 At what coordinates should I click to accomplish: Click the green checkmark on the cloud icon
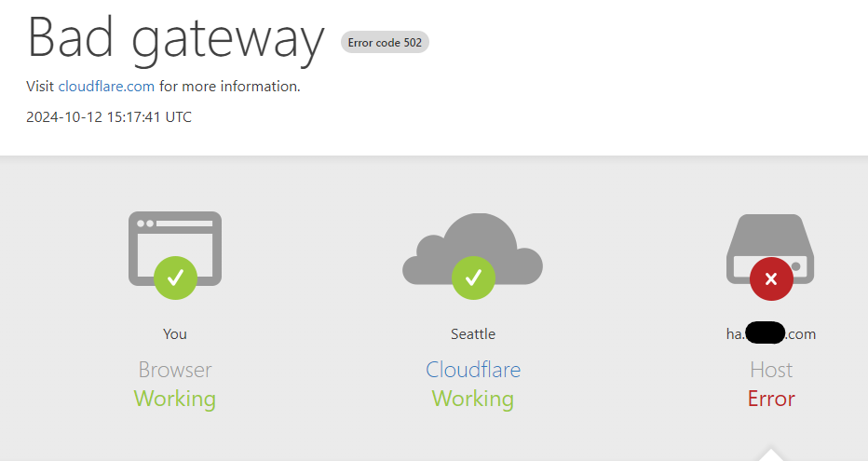pos(473,278)
